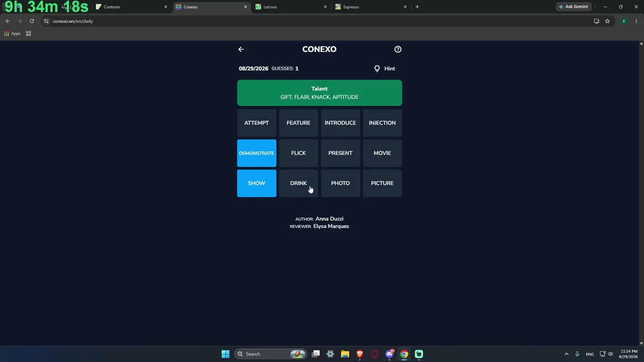This screenshot has height=362, width=644.
Task: Open Brave browser from the taskbar
Action: 360,354
